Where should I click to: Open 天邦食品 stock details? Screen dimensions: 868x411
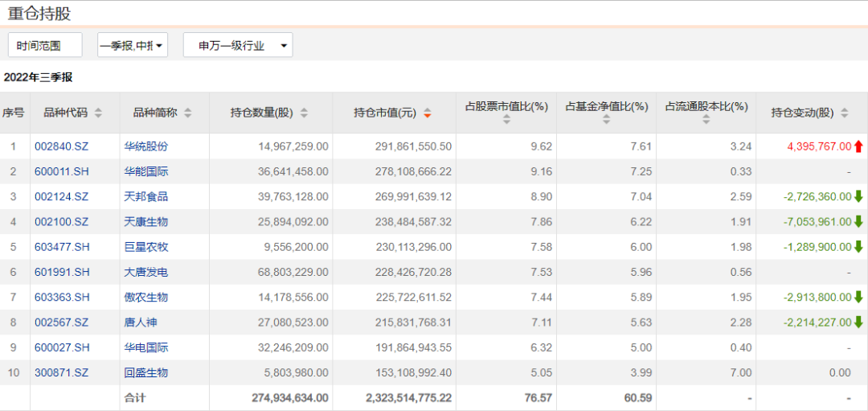[146, 196]
